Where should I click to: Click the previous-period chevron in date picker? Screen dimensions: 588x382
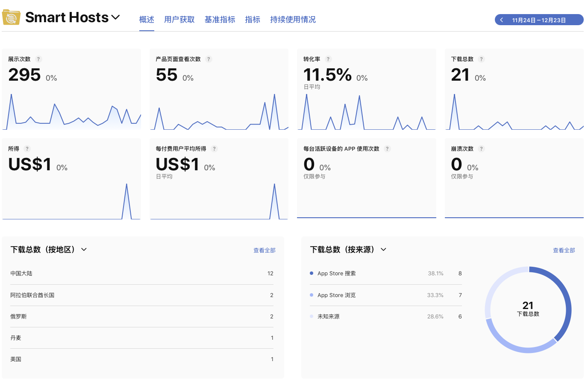501,19
